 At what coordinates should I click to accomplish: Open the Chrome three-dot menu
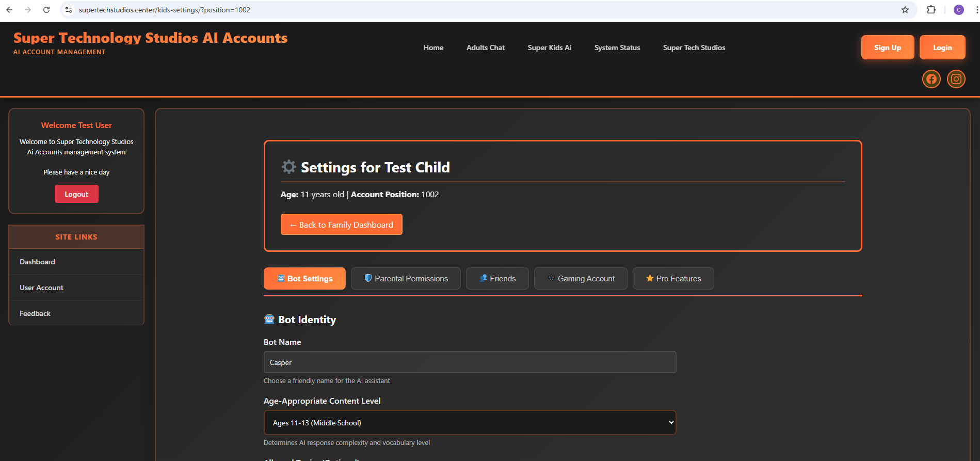click(976, 10)
